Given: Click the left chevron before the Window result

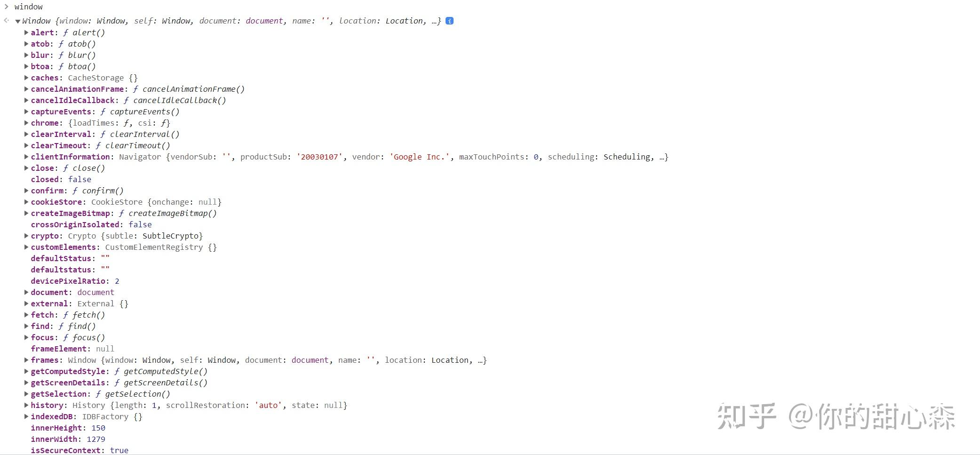Looking at the screenshot, I should tap(6, 21).
